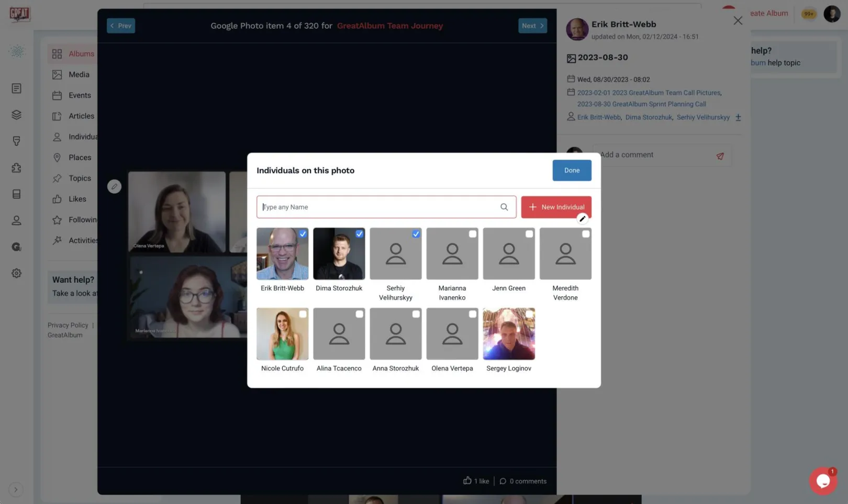Click the pencil edit icon under New Individual
The height and width of the screenshot is (504, 848).
(x=582, y=219)
